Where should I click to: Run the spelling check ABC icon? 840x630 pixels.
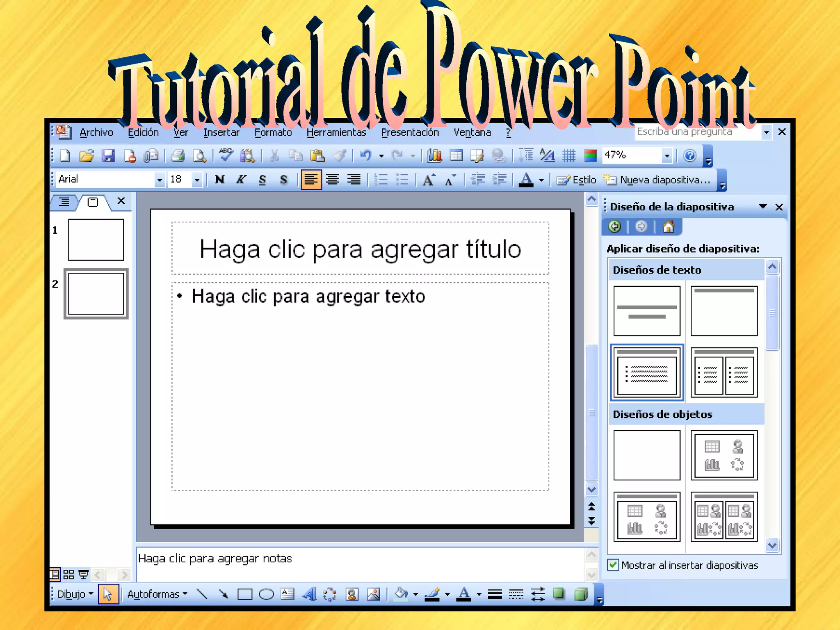tap(226, 155)
